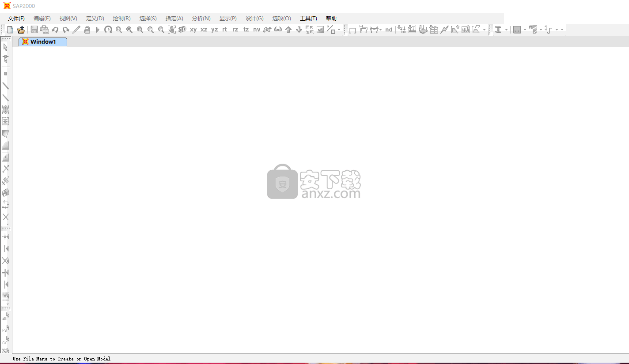Select the Draw Poly Area tool

[x=6, y=133]
